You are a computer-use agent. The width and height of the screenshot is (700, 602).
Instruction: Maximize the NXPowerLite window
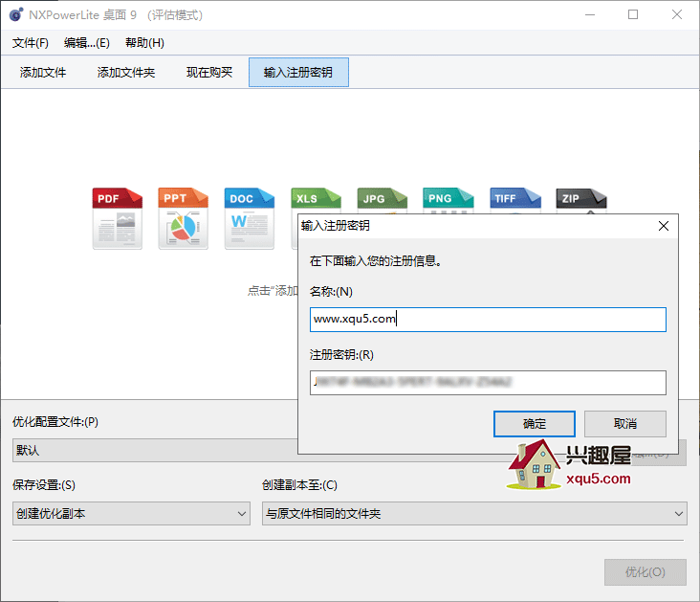pyautogui.click(x=633, y=14)
